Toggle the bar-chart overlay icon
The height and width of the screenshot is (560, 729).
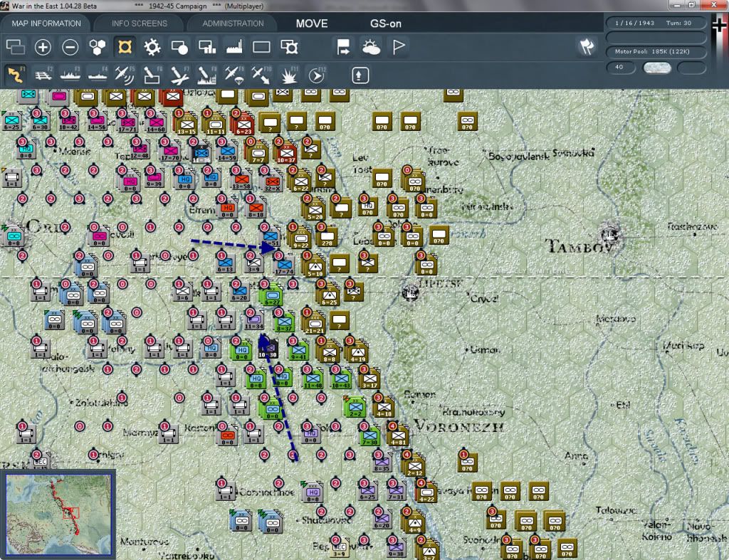tap(207, 47)
